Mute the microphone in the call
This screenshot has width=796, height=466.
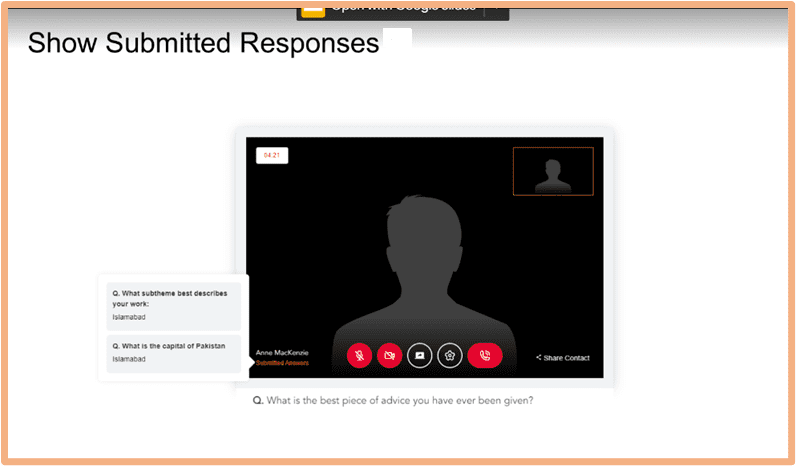pos(359,355)
